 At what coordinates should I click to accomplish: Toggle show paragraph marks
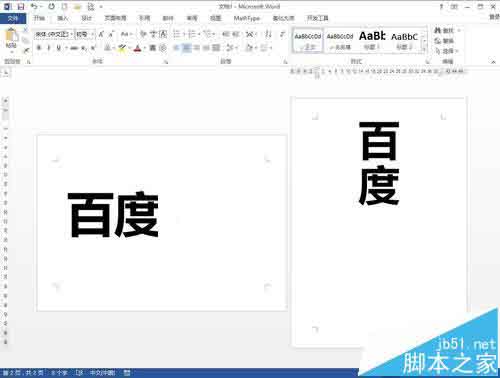[x=283, y=34]
